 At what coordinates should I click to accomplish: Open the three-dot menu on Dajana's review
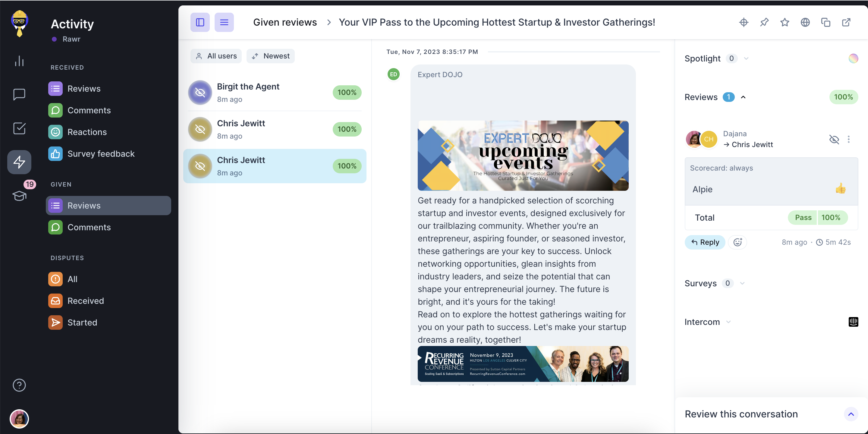(848, 139)
